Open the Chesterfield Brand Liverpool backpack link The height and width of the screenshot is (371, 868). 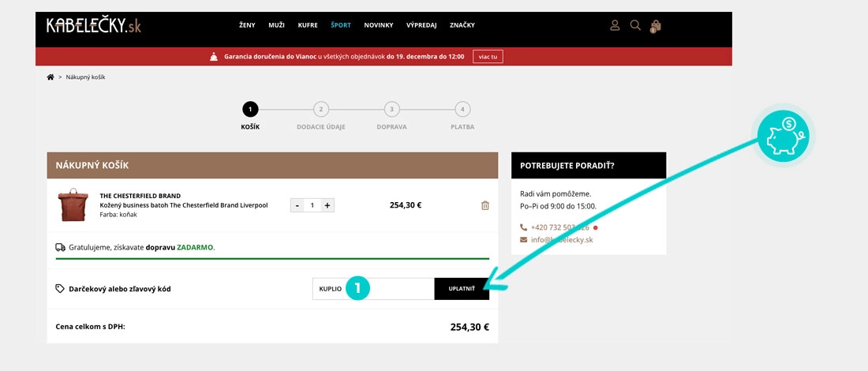coord(184,205)
